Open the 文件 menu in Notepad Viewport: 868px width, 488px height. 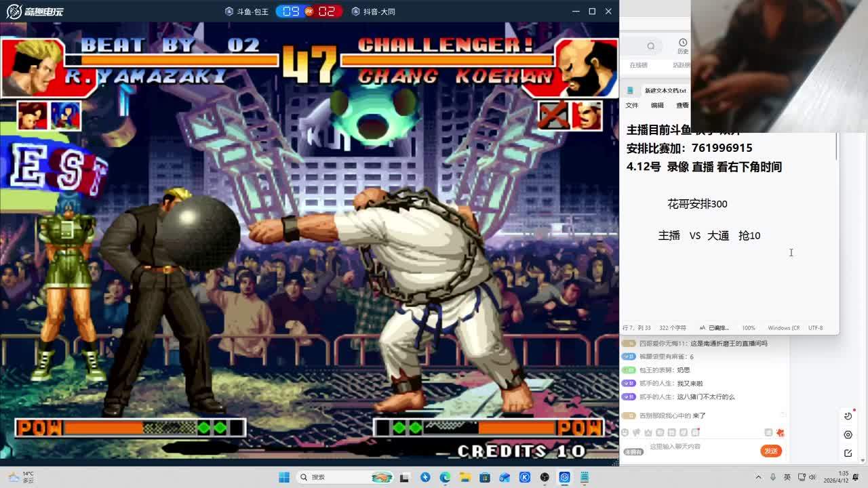pyautogui.click(x=632, y=105)
